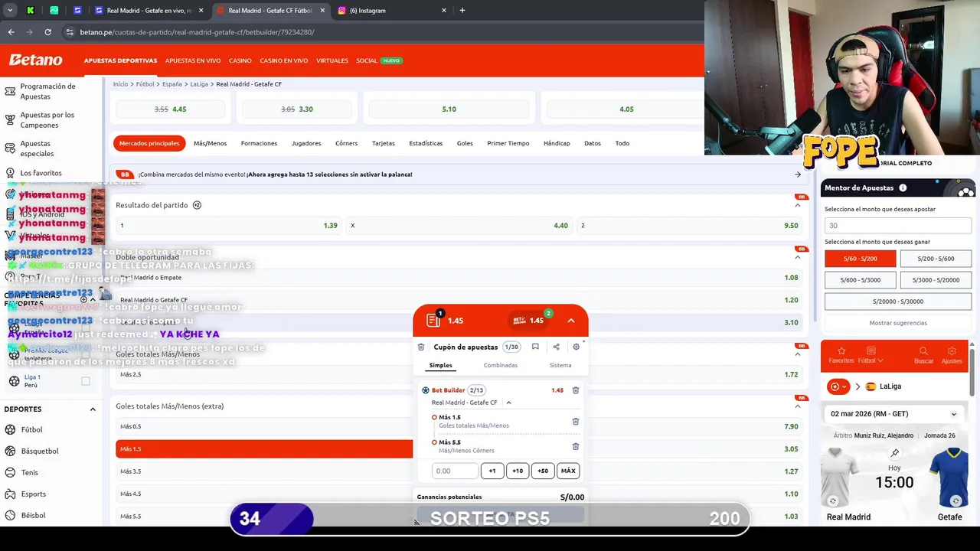
Task: Pick Real Madrid win odds 1.39
Action: coord(228,226)
